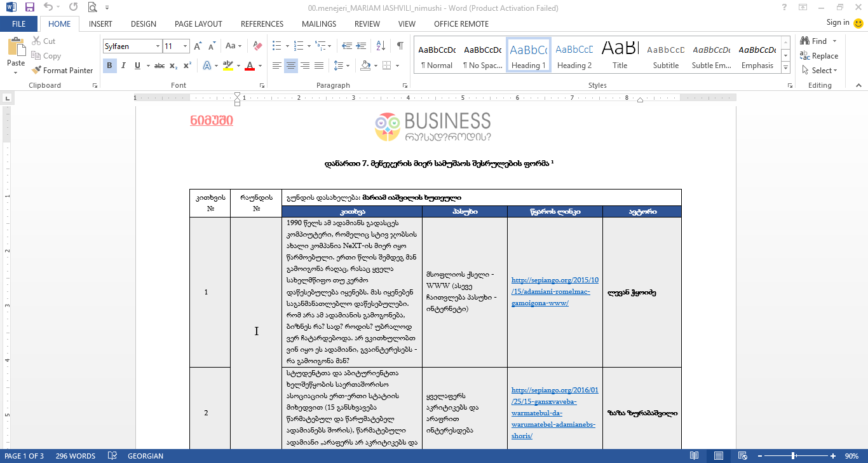Click the Clear All Formatting icon
Image resolution: width=868 pixels, height=463 pixels.
pos(257,46)
